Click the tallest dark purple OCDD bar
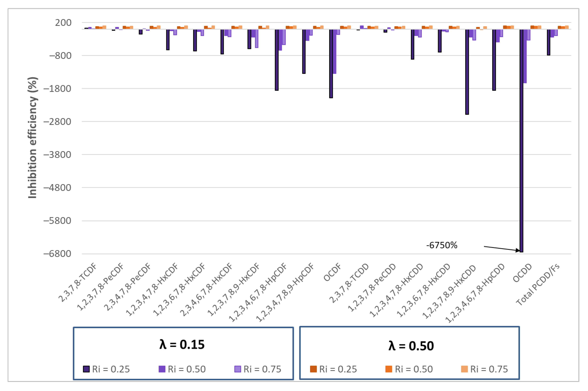 pos(521,140)
